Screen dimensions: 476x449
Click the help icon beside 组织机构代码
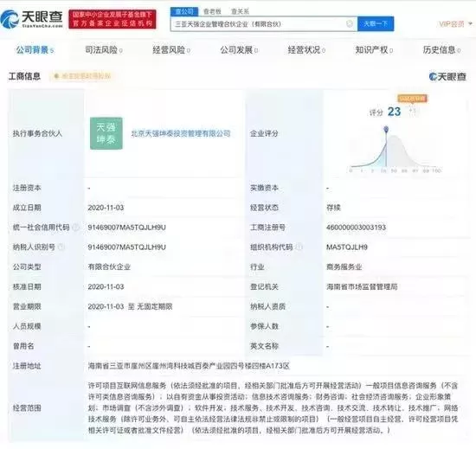[299, 247]
